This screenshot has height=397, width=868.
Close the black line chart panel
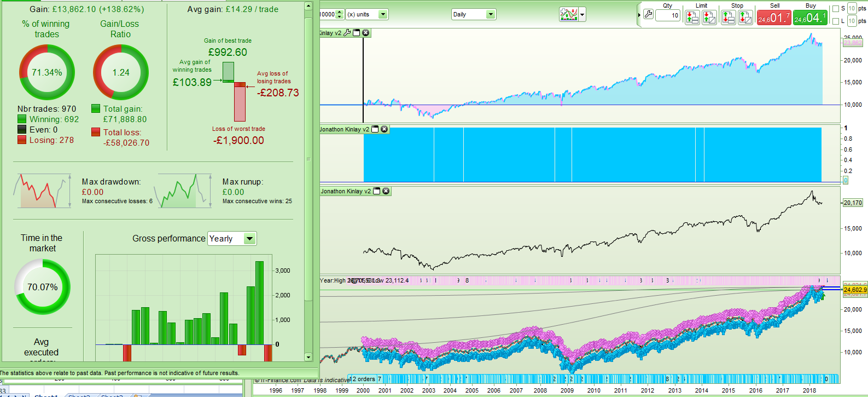click(x=386, y=191)
